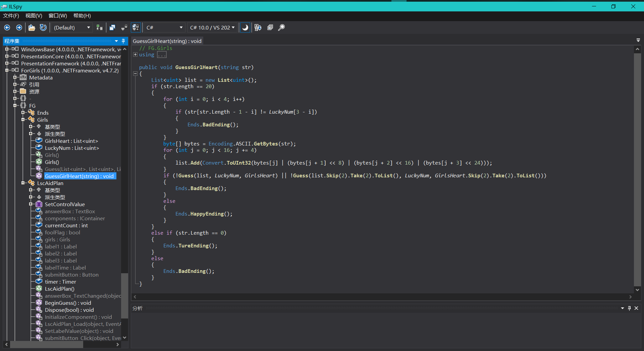Image resolution: width=644 pixels, height=351 pixels.
Task: Expand the PresentationCore assembly node
Action: pos(7,56)
